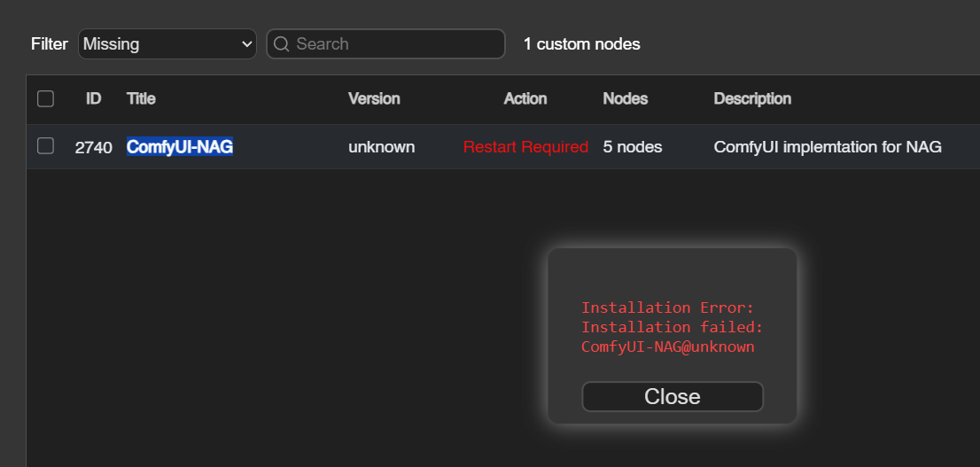Check the ComfyUI-NAG row checkbox

pos(45,146)
